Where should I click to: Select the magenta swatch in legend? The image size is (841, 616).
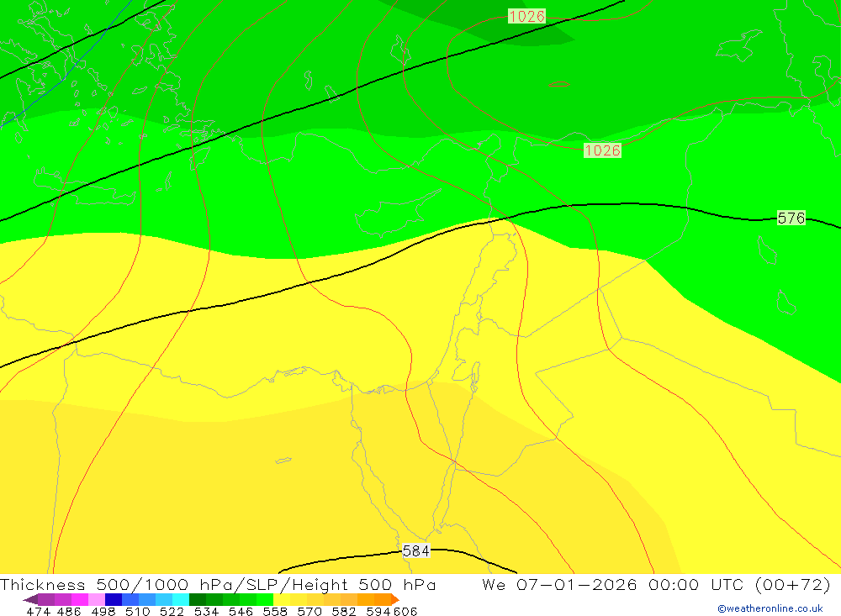79,599
